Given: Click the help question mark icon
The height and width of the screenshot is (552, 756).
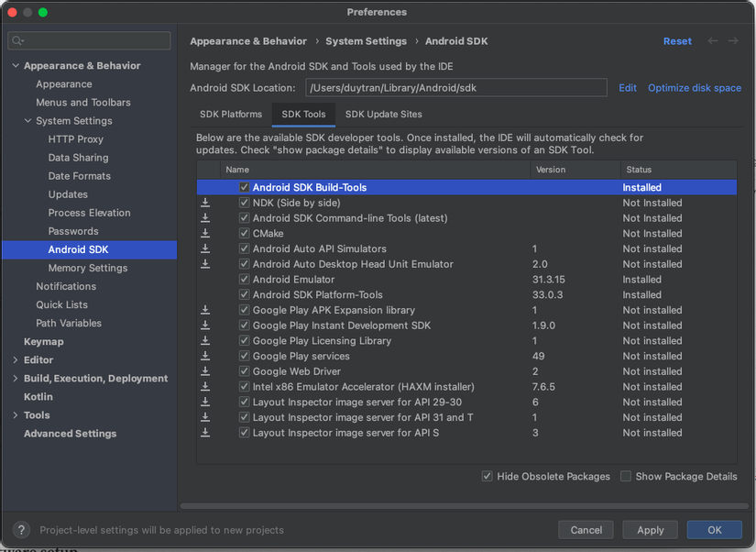Looking at the screenshot, I should click(20, 530).
